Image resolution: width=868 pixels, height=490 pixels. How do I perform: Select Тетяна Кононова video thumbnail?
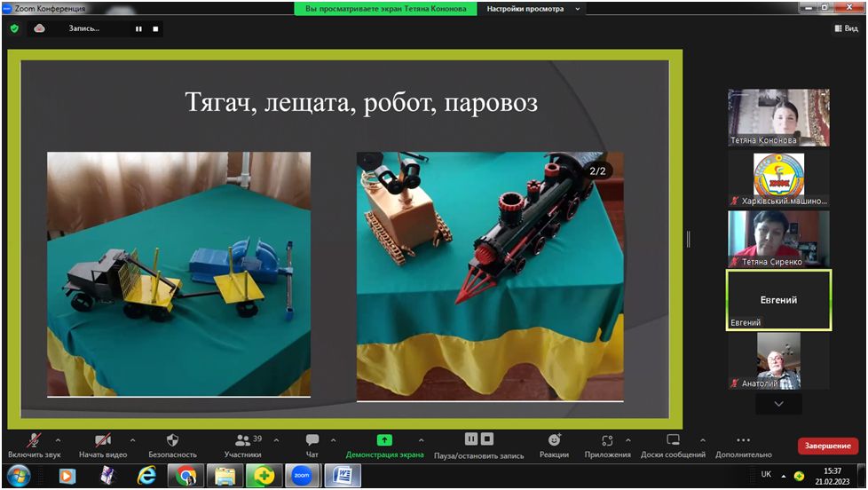pos(778,118)
